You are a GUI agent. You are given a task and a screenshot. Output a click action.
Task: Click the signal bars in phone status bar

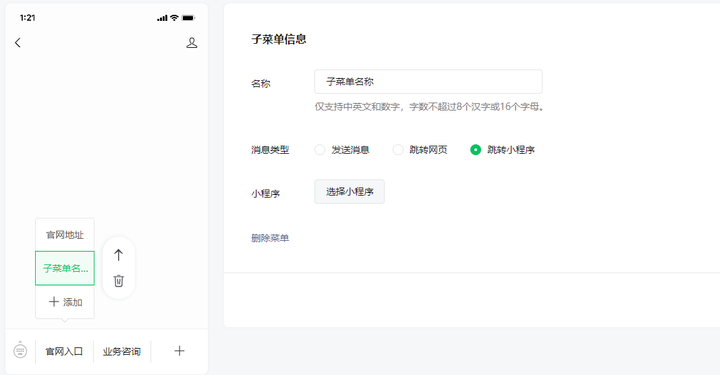point(162,18)
